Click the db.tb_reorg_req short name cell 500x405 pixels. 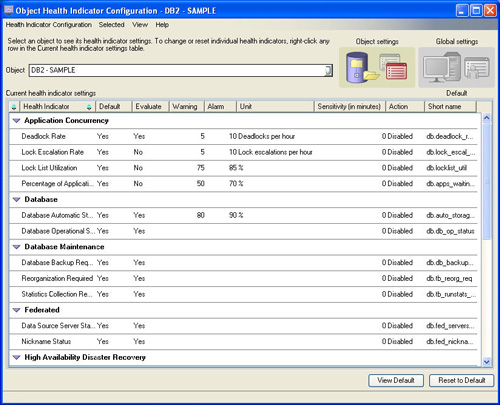coord(449,278)
